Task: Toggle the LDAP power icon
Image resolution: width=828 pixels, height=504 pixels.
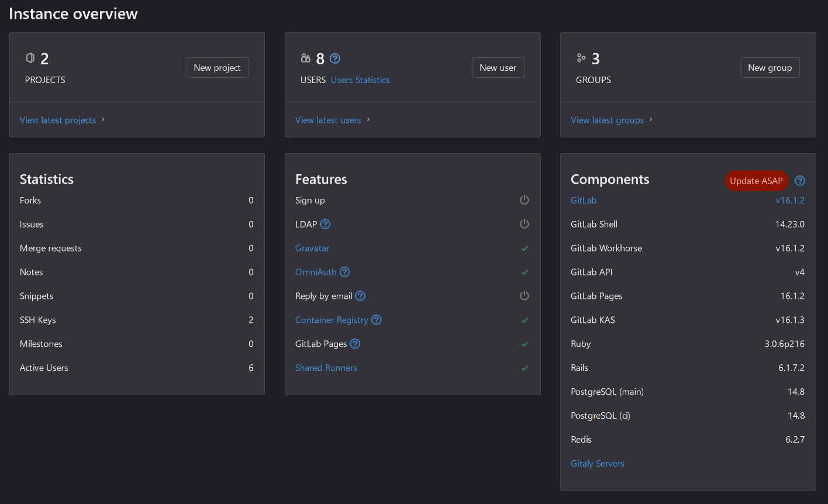Action: click(525, 223)
